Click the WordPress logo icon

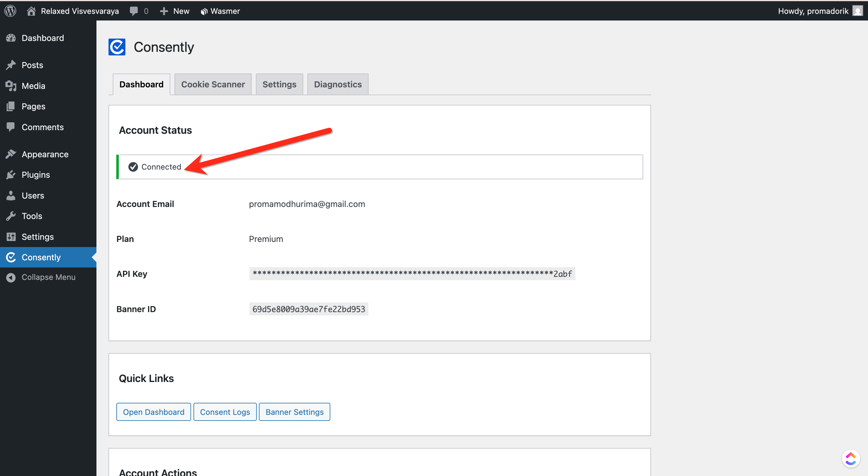(11, 11)
